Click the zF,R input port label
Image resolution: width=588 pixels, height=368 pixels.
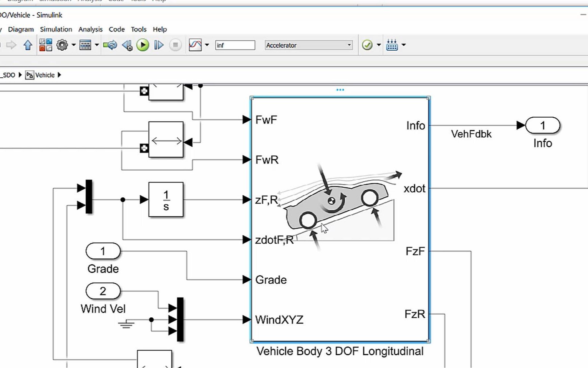tap(266, 200)
